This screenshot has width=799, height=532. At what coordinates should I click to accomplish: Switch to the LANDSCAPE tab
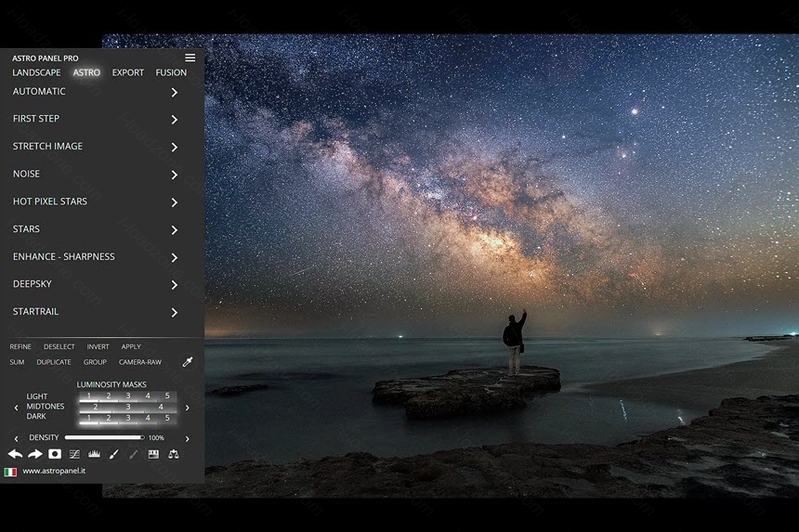(36, 72)
